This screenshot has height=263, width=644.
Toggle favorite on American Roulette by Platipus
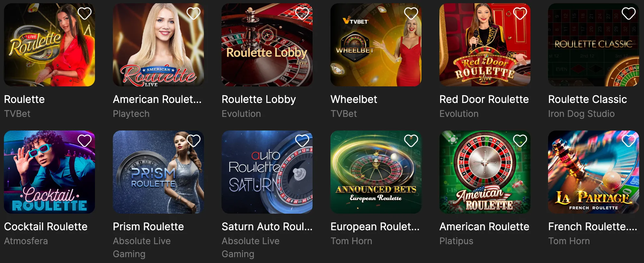[520, 141]
